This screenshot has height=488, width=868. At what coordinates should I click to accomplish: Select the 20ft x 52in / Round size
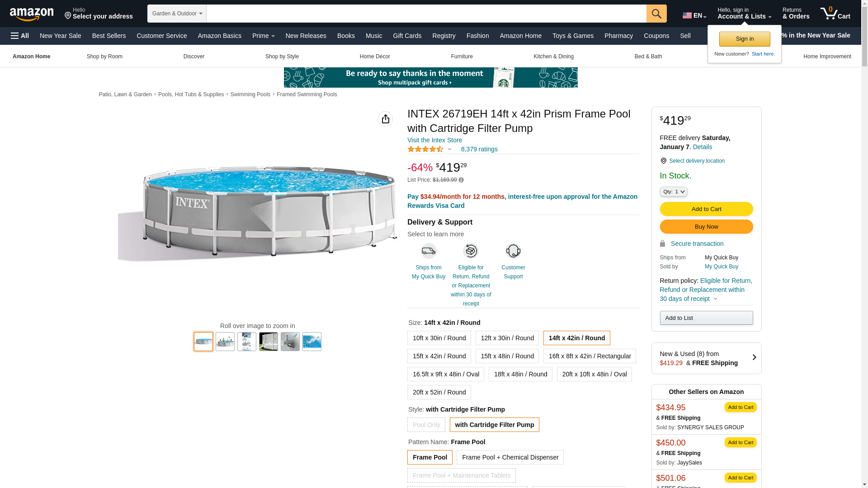pos(439,392)
